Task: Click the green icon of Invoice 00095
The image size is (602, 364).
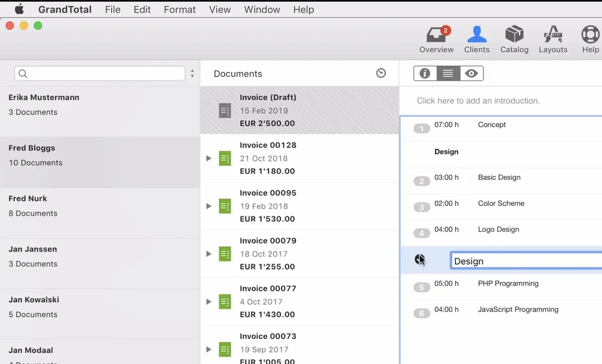Action: coord(225,206)
